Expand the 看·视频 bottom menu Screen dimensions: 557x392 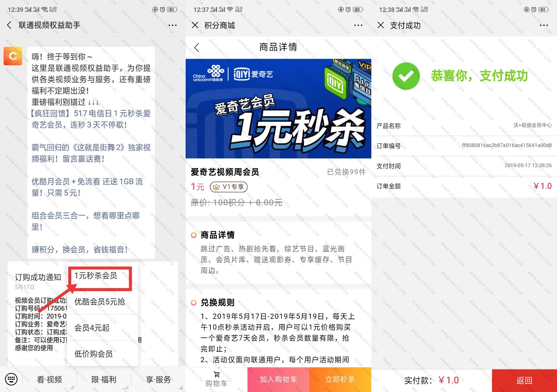(49, 379)
